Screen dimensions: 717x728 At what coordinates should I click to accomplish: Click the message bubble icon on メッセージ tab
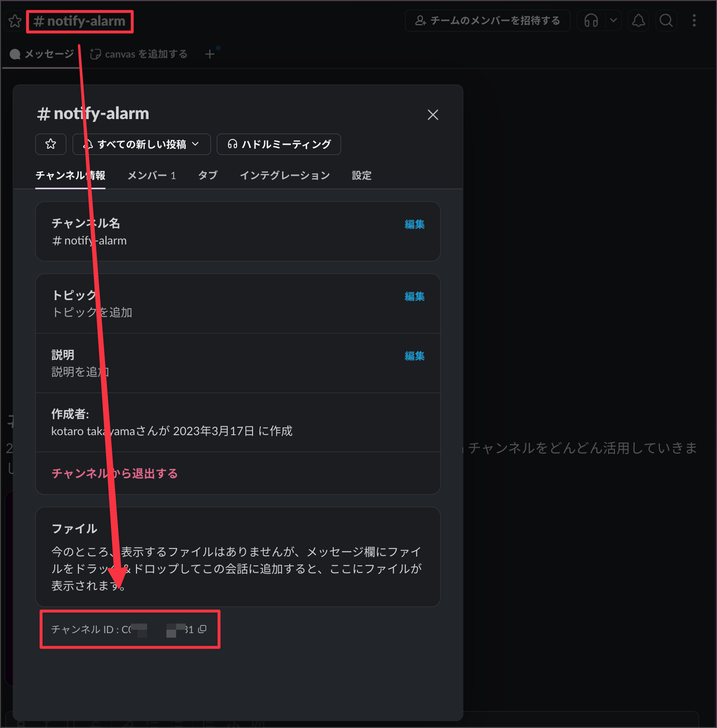click(x=15, y=54)
